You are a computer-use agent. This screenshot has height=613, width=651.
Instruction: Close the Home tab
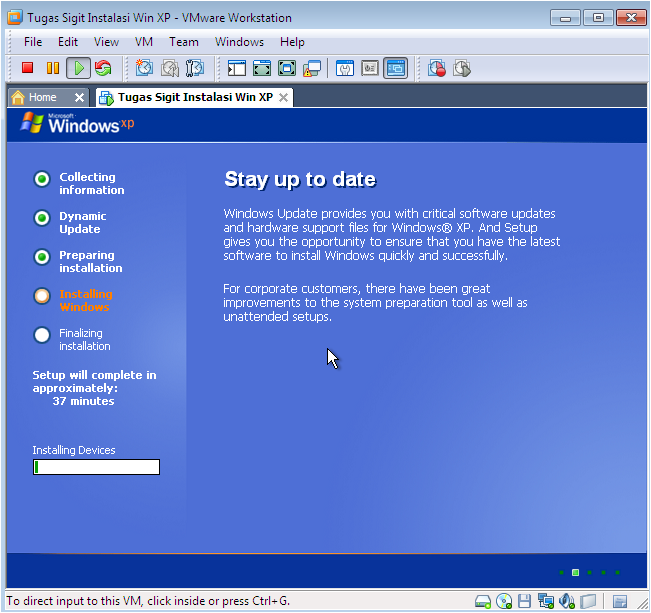tap(79, 98)
